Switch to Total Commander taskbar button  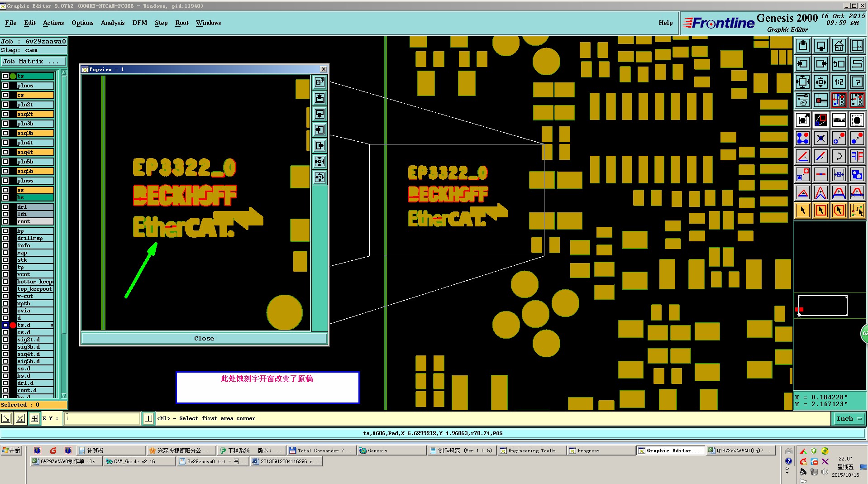pyautogui.click(x=320, y=450)
